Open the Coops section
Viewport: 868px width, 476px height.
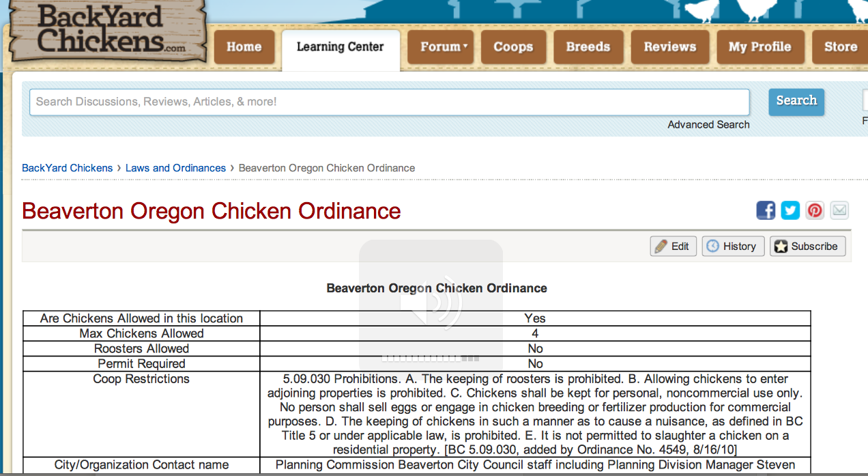[x=513, y=47]
